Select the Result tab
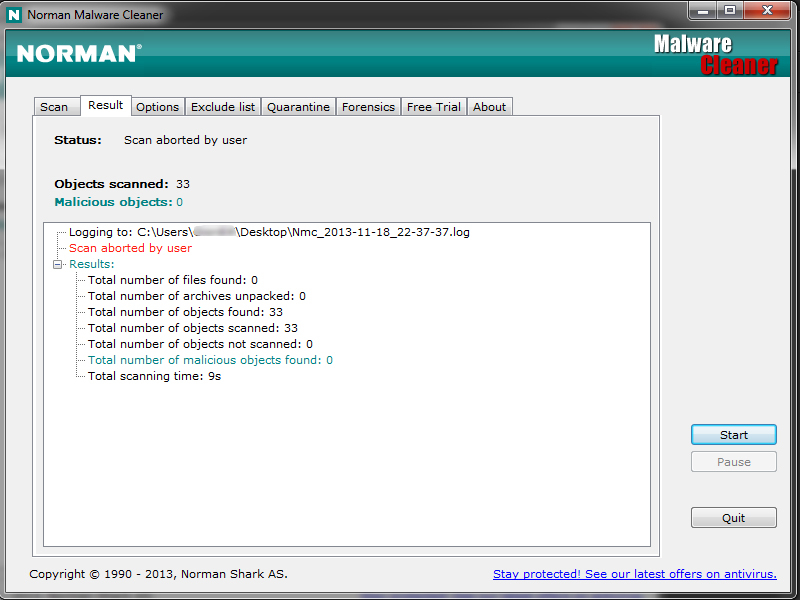Viewport: 800px width, 600px height. coord(105,105)
